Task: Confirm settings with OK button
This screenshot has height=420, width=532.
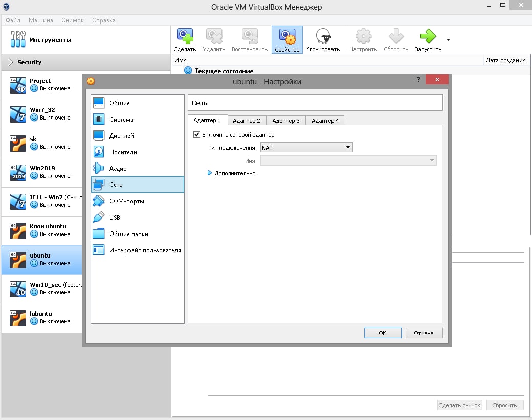Action: coord(383,333)
